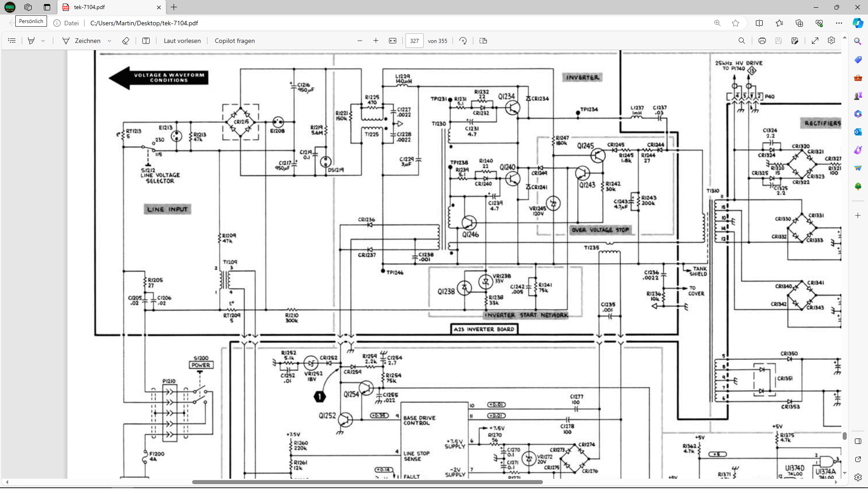Switch page view layout
The image size is (868, 495).
pos(483,41)
